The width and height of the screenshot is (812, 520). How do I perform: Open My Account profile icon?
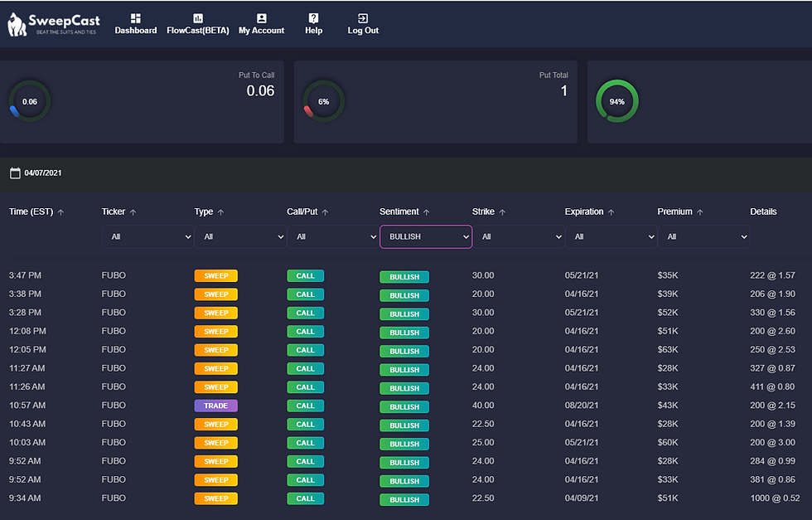coord(262,18)
